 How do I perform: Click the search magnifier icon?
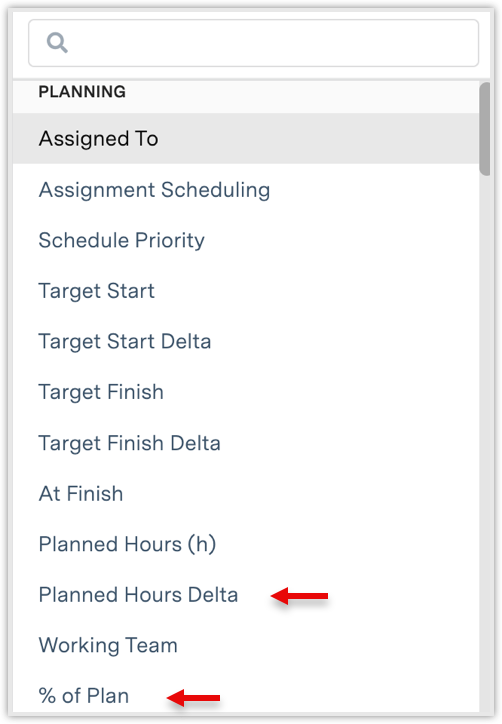pos(57,42)
